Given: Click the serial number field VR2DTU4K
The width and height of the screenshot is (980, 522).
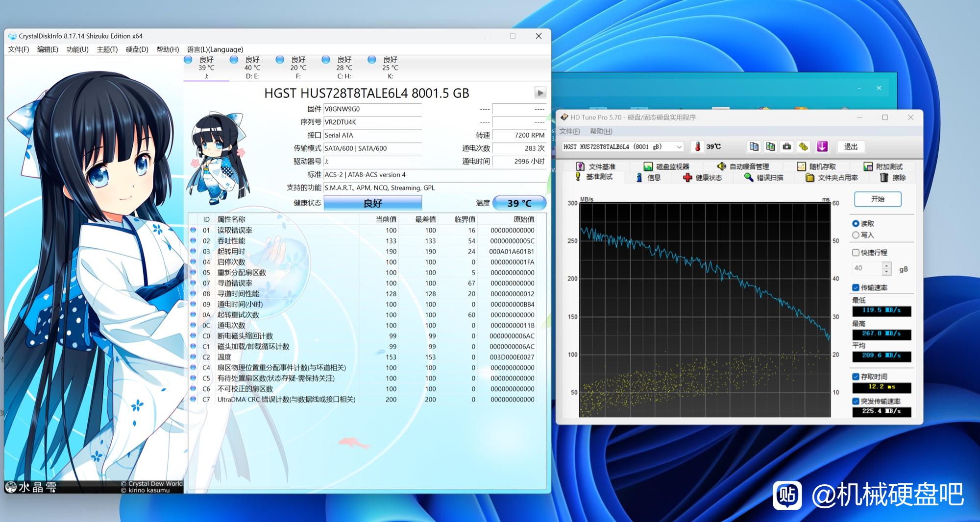Looking at the screenshot, I should click(x=372, y=122).
